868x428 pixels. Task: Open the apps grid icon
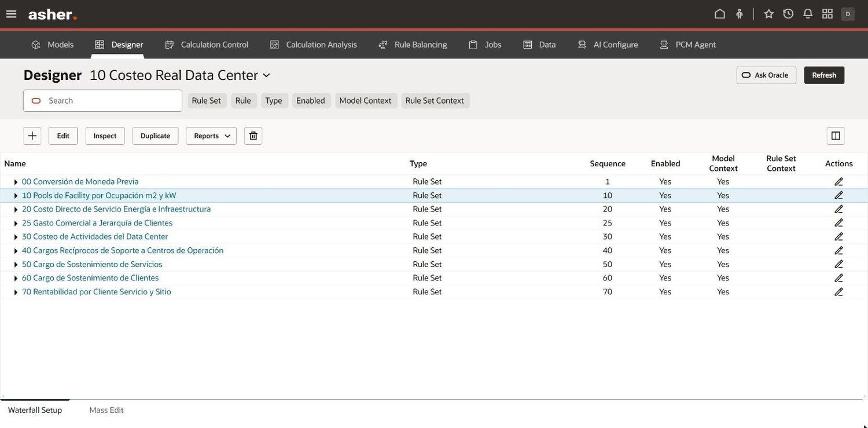pyautogui.click(x=827, y=14)
